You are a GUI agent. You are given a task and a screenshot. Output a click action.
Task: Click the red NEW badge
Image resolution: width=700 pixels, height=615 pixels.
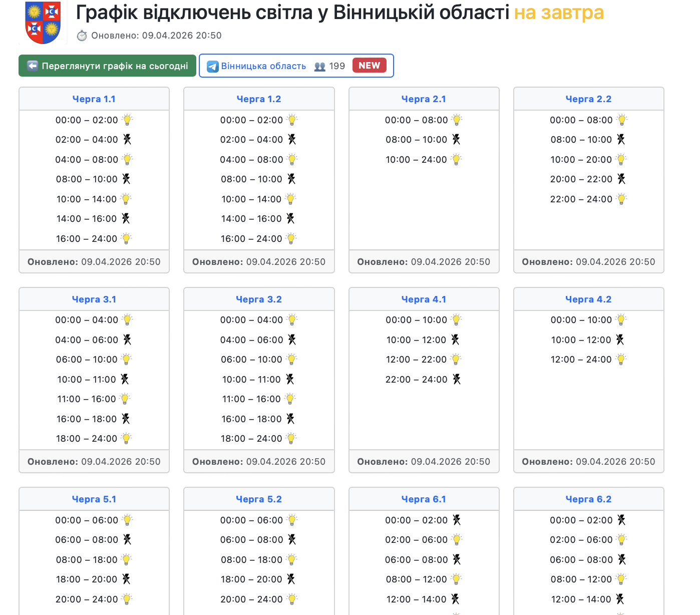(369, 66)
